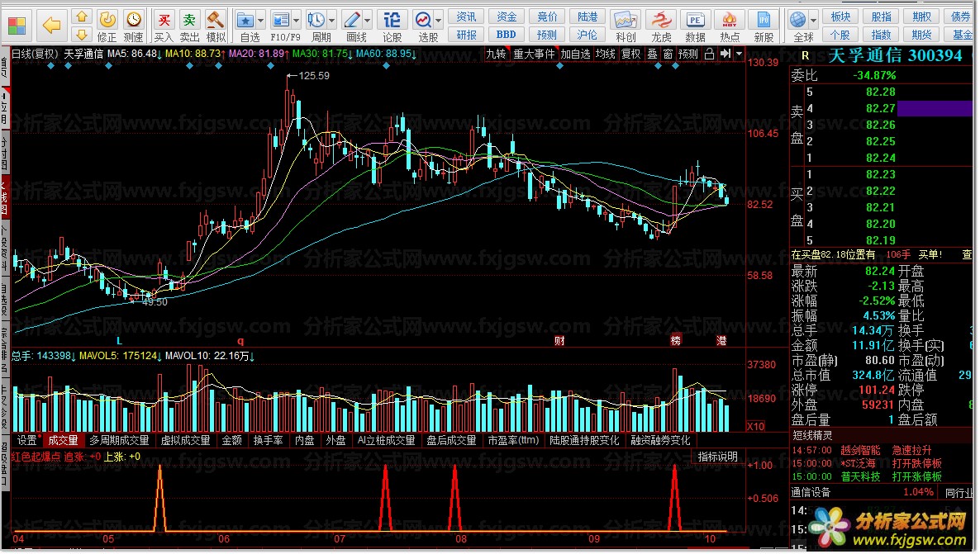Screen dimensions: 980x554
Task: Toggle the 叠 overlay option
Action: coord(653,54)
